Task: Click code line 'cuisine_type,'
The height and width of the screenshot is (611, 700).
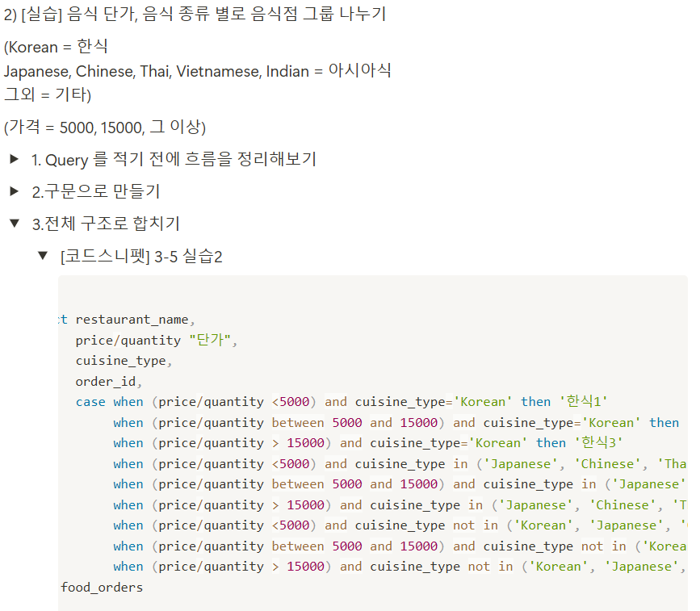Action: [124, 361]
